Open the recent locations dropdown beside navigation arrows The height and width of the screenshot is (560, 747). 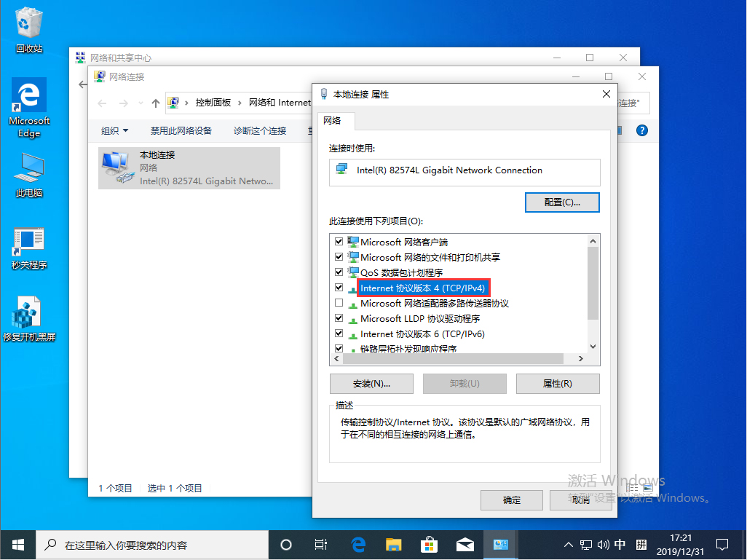click(x=141, y=102)
